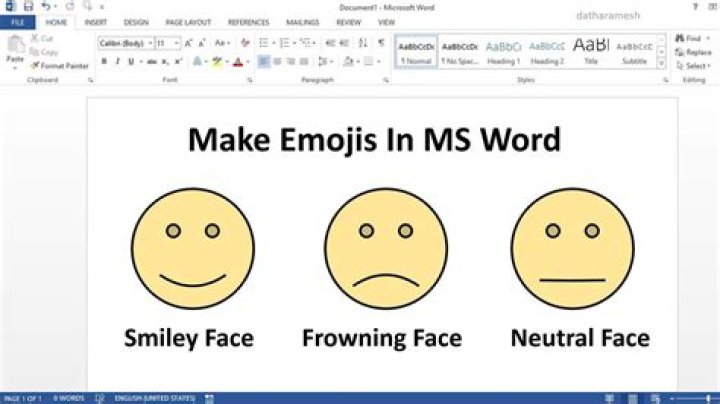Open the Paragraph dialog launcher

tap(386, 80)
